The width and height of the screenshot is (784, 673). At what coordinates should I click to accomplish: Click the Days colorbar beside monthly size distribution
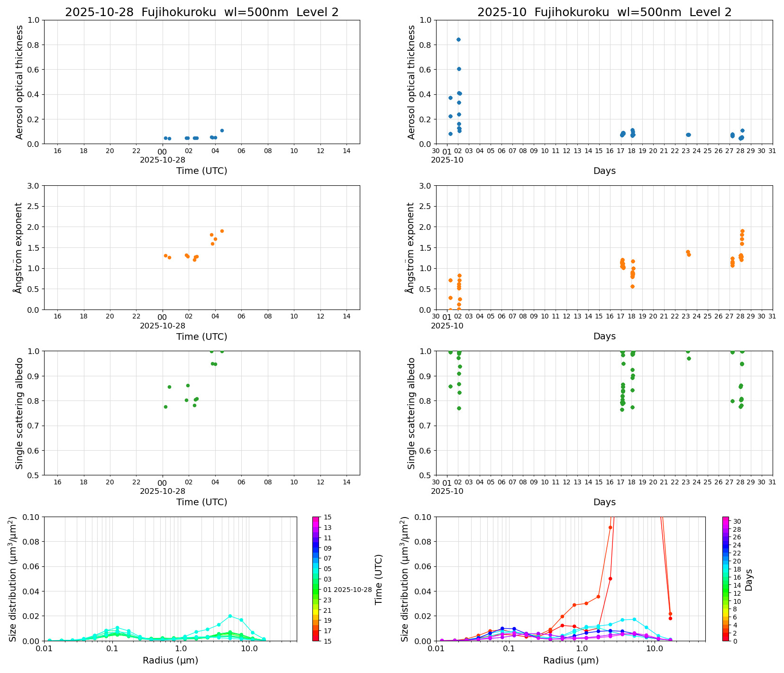726,578
